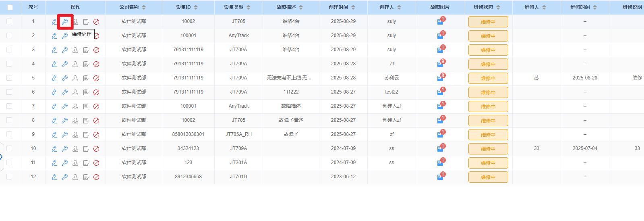Click the red prohibit icon in row 5
The height and width of the screenshot is (221, 644).
[x=96, y=78]
